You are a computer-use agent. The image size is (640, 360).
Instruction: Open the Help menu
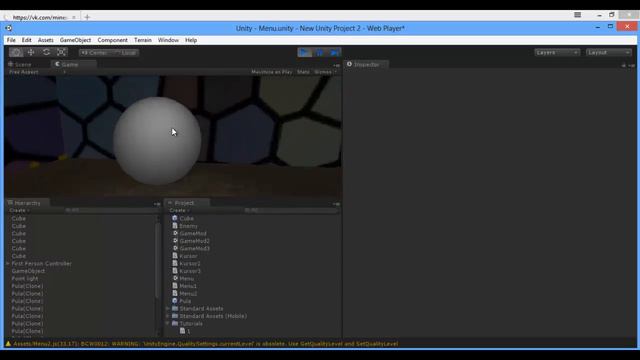(191, 40)
